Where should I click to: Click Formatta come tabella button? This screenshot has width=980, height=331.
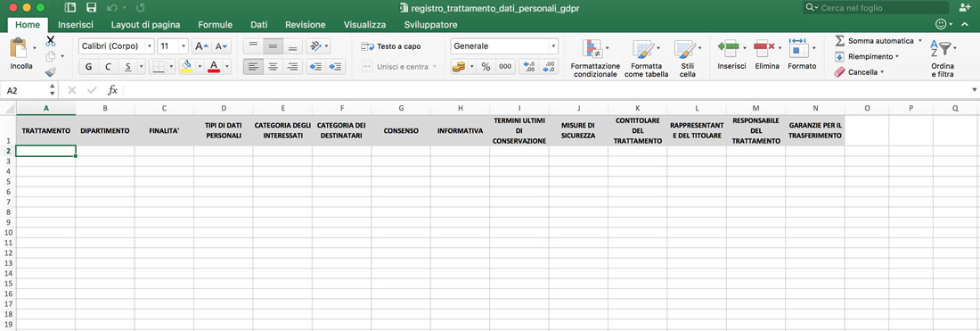tap(645, 59)
